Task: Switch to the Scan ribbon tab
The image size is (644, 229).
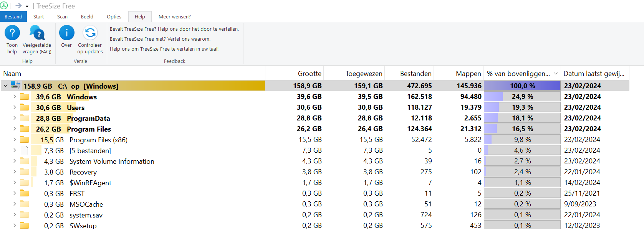Action: tap(62, 17)
